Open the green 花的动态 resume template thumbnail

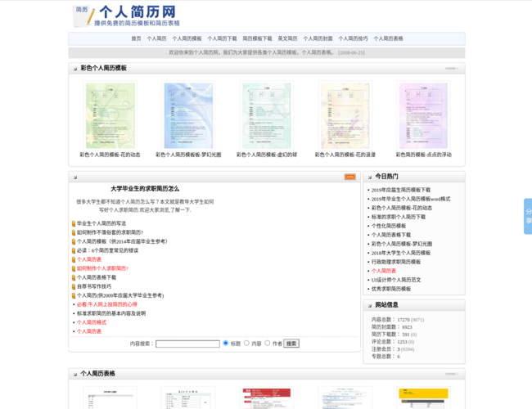click(x=110, y=115)
